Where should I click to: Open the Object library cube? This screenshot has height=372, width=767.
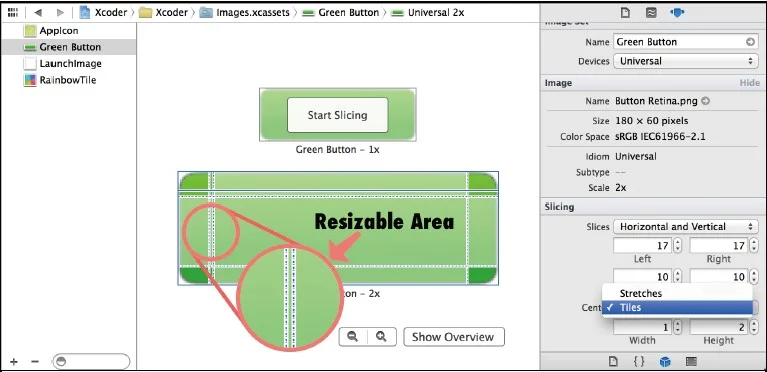tap(665, 361)
